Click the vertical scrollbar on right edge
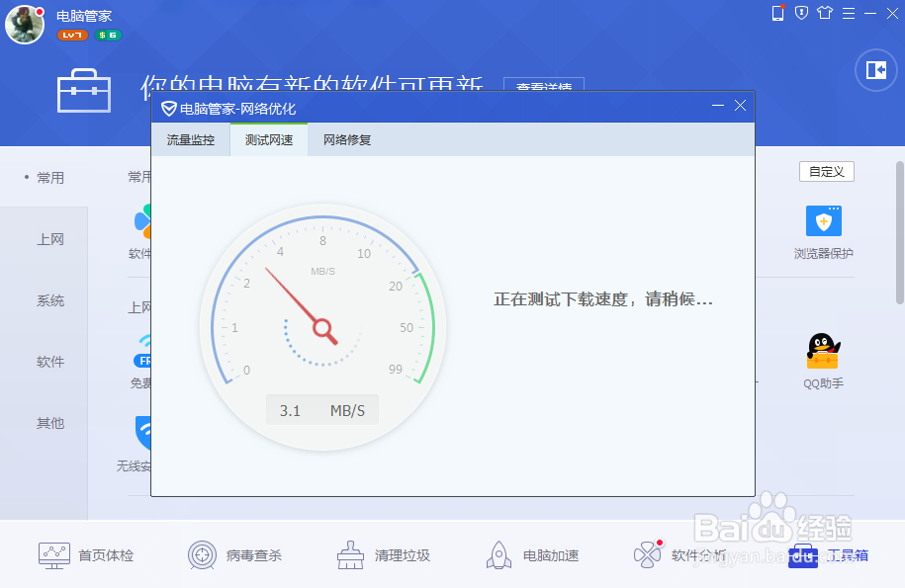The image size is (905, 588). [900, 231]
